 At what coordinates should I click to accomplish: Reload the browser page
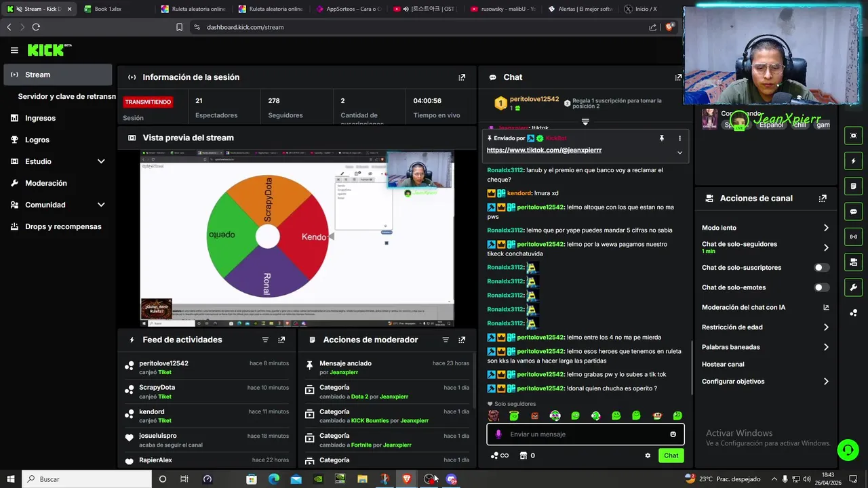(x=36, y=27)
